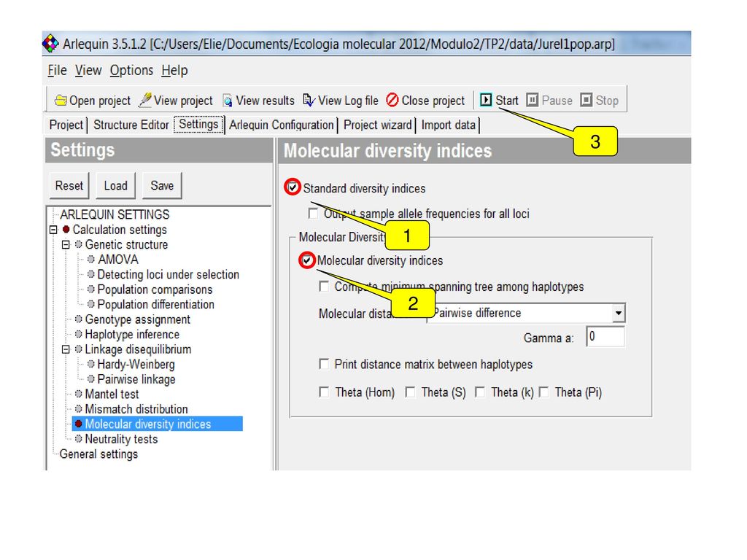The width and height of the screenshot is (747, 560).
Task: Click the View project pencil icon
Action: point(145,99)
